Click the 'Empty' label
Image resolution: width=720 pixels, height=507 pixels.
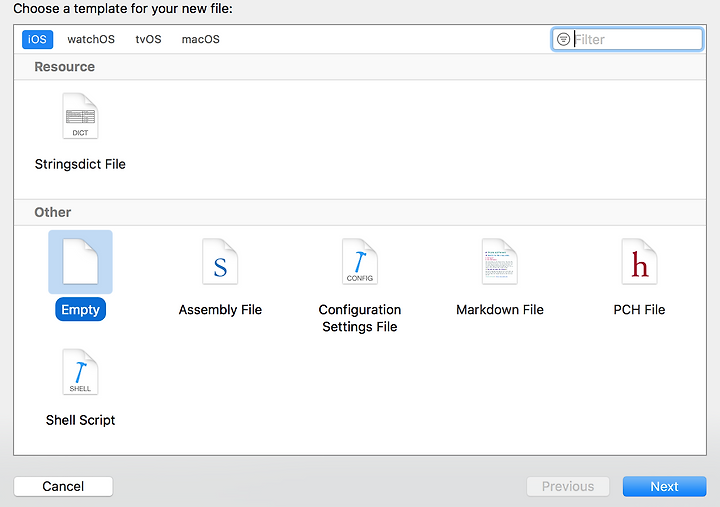coord(80,310)
